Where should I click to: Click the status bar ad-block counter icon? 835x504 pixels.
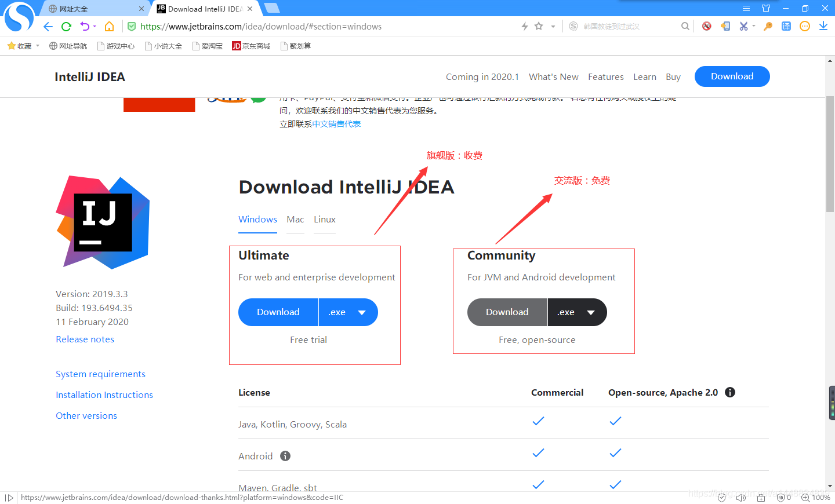point(784,498)
